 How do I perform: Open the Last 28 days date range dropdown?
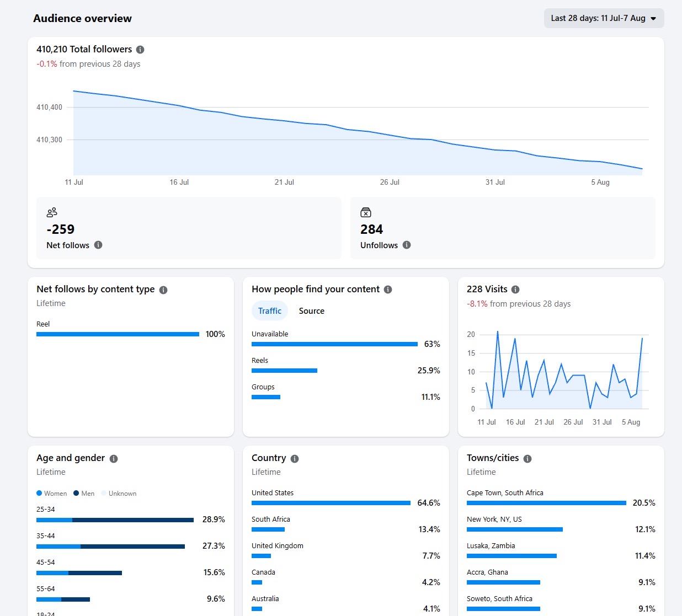pyautogui.click(x=604, y=18)
